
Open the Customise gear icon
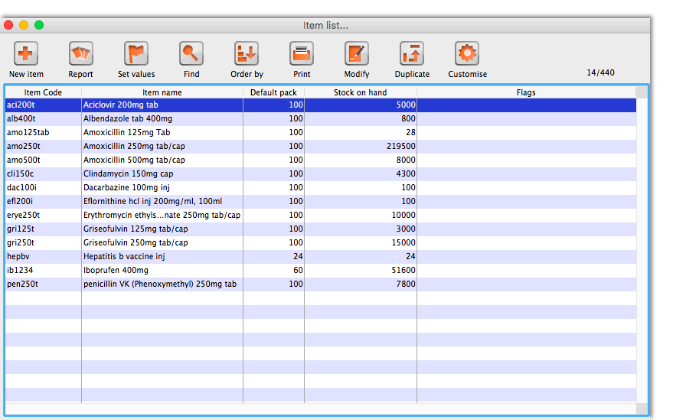point(467,54)
